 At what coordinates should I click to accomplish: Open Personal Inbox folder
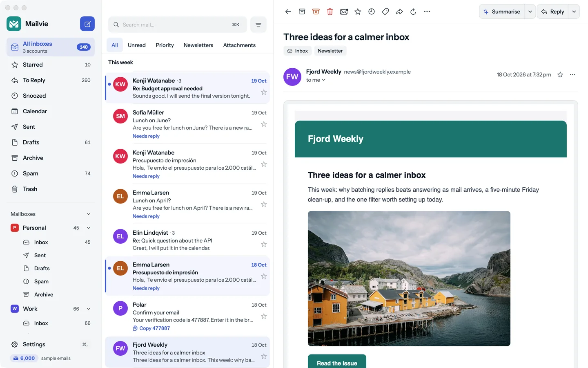pyautogui.click(x=56, y=242)
